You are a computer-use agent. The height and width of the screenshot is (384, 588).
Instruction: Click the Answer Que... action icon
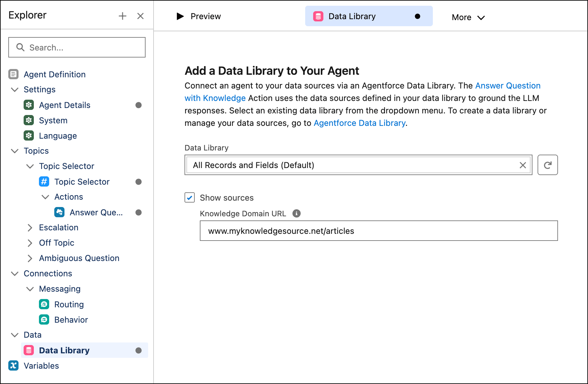point(59,212)
